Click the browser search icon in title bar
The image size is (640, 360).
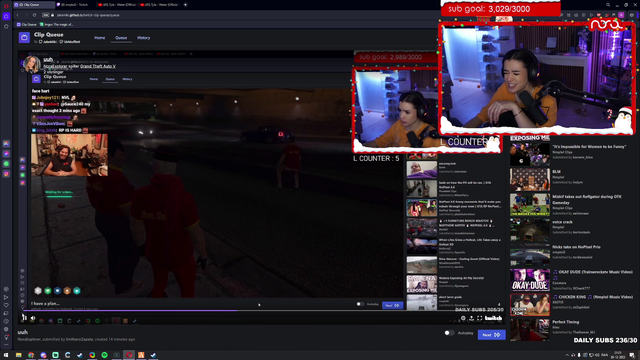coord(608,5)
